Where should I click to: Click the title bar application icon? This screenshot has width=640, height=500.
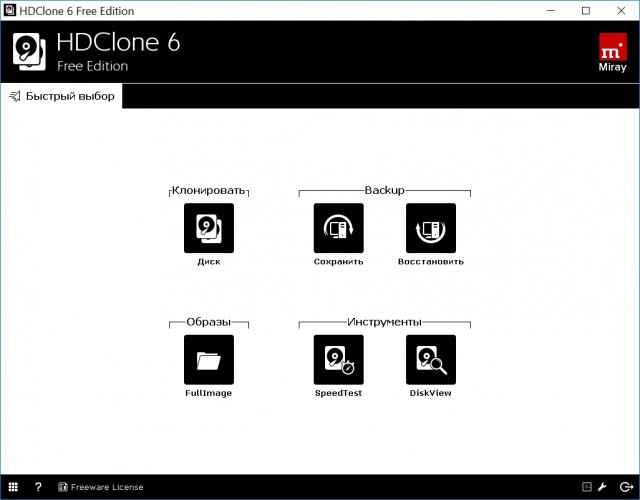[x=9, y=10]
